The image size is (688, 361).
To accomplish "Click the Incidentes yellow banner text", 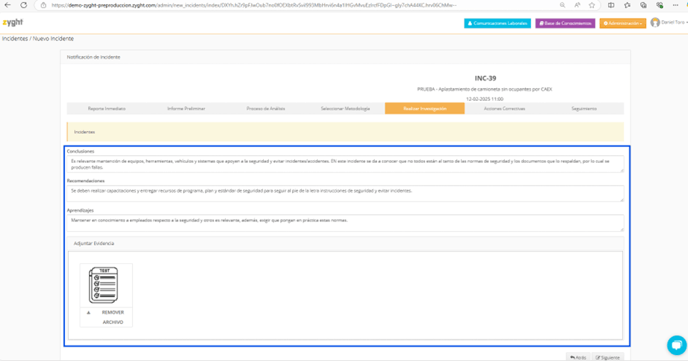I will (84, 132).
